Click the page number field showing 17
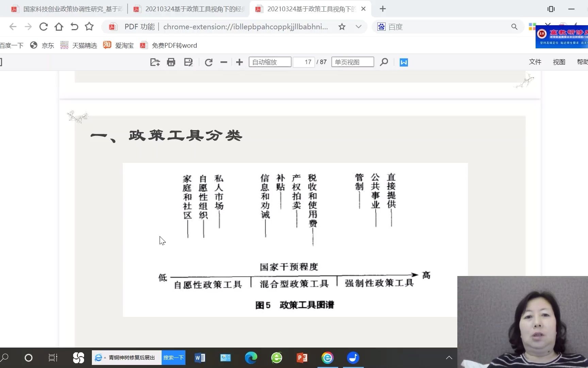This screenshot has height=368, width=588. [304, 62]
